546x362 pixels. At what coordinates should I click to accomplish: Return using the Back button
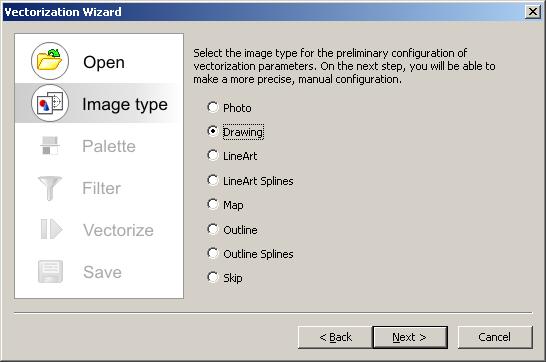coord(335,337)
